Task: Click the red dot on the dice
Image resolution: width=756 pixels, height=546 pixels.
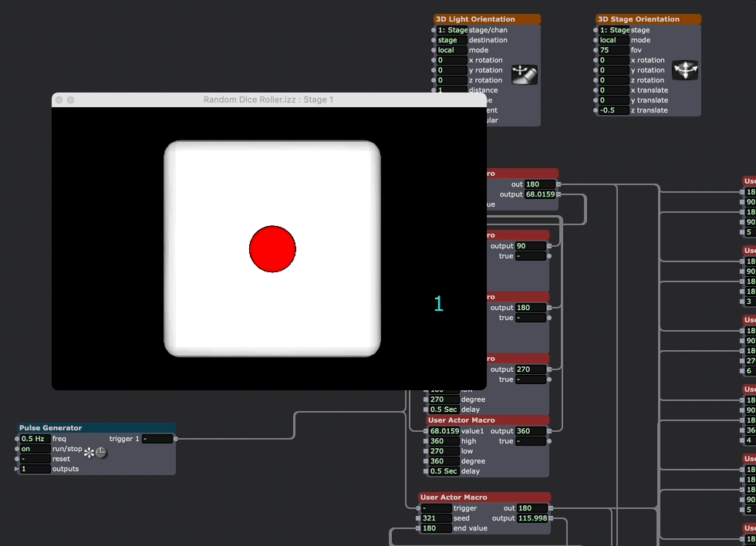Action: tap(272, 249)
